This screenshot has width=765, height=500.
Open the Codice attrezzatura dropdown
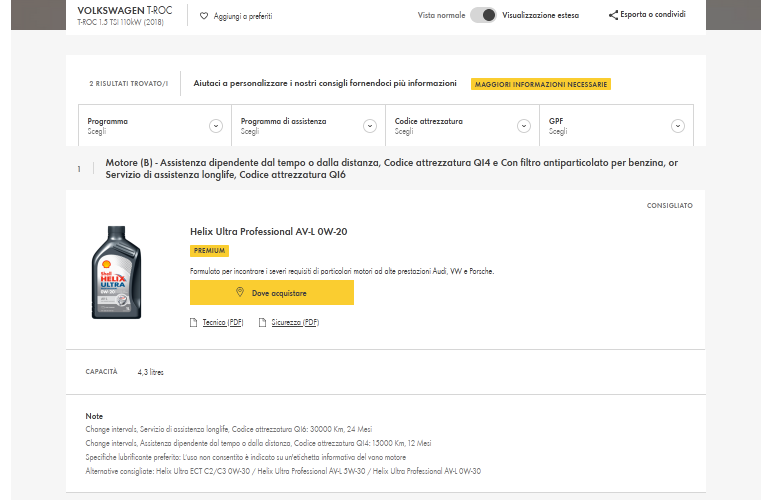[x=463, y=125]
